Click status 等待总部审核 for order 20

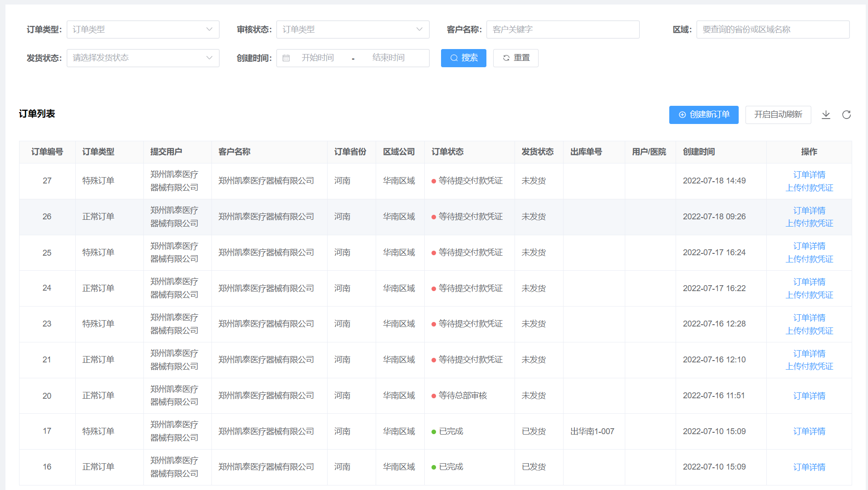(462, 396)
